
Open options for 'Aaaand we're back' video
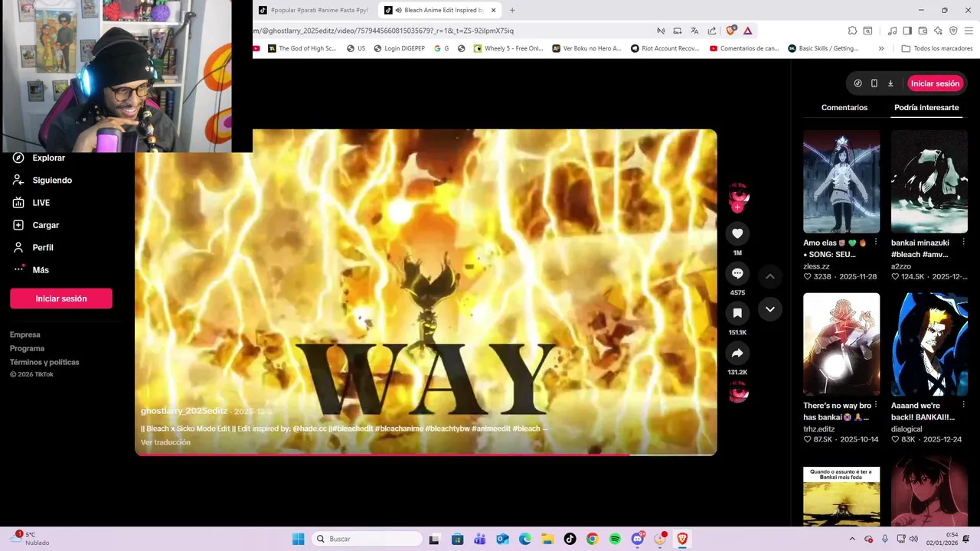[963, 406]
